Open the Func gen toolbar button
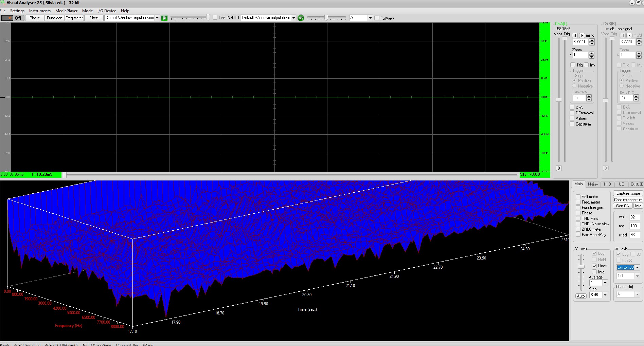The width and height of the screenshot is (644, 346). pos(54,18)
